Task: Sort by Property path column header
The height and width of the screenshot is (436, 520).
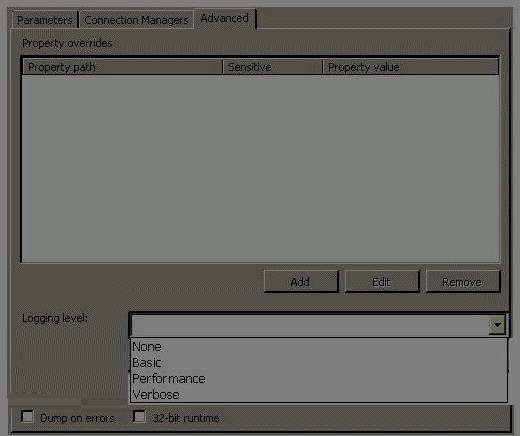Action: (122, 67)
